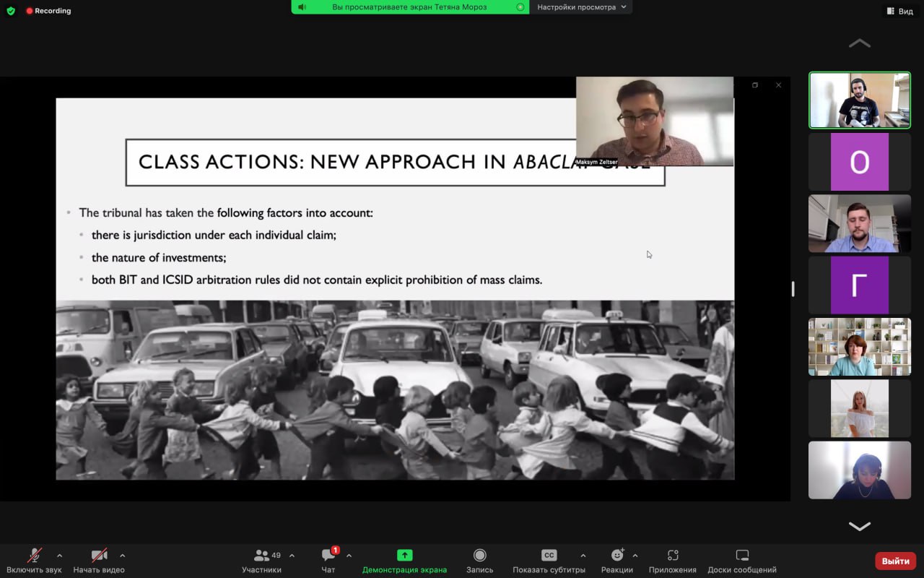Open Реакции reactions picker

[x=617, y=556]
